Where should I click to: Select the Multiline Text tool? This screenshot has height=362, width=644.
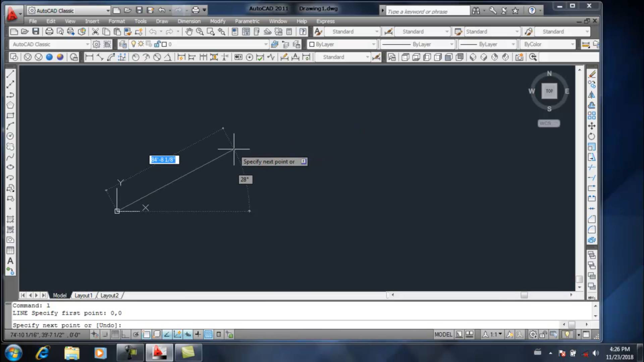point(10,261)
